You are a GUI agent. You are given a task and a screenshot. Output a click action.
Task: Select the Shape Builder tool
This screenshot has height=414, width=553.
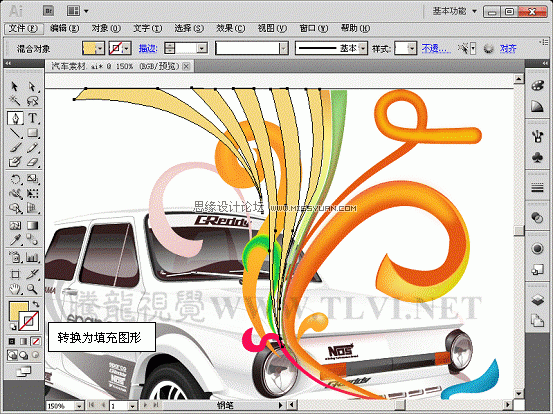point(15,208)
